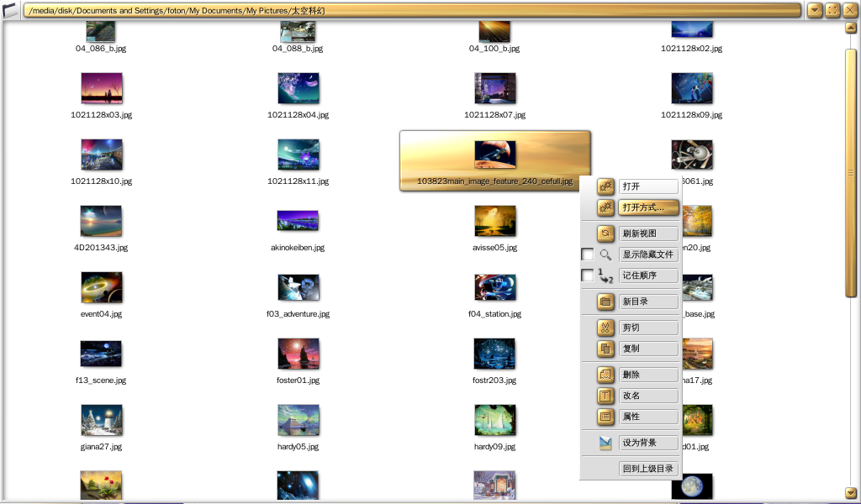Select the 1021128x07.jpg thumbnail

pos(494,88)
